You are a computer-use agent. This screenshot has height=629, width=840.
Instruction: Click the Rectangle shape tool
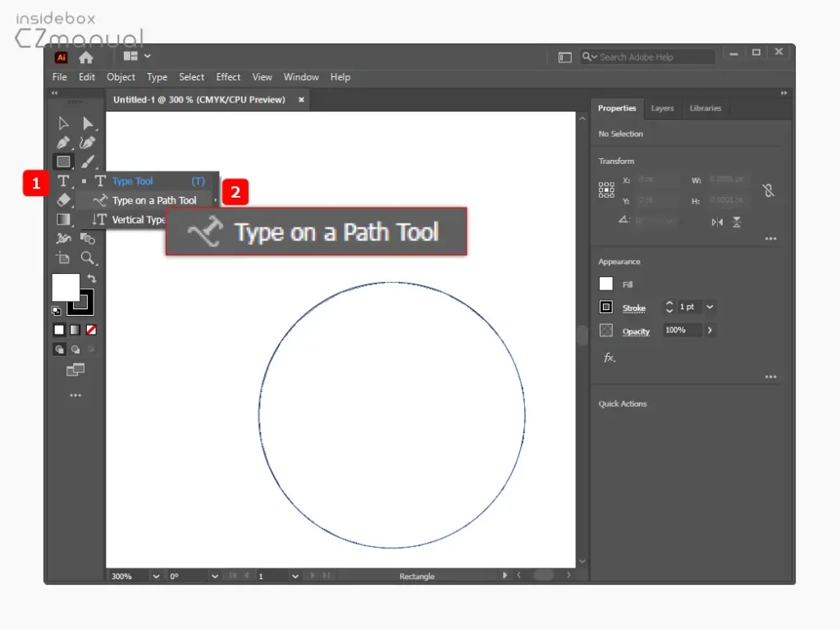click(x=63, y=162)
